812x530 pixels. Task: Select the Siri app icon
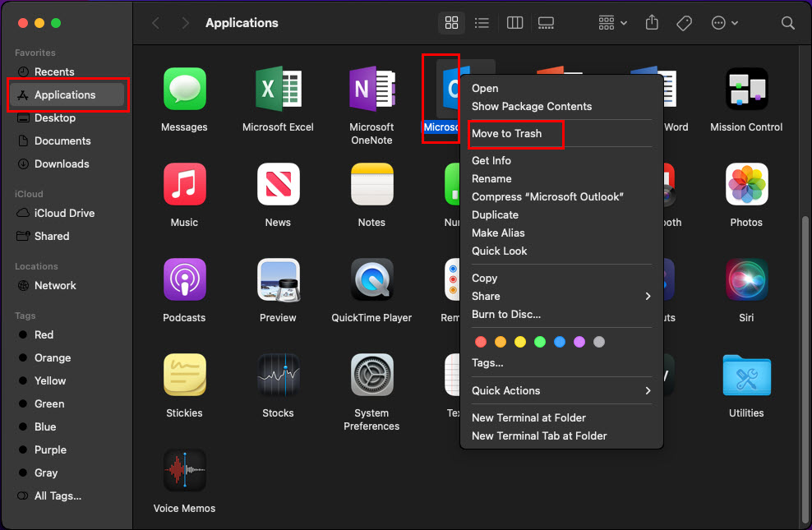point(746,279)
